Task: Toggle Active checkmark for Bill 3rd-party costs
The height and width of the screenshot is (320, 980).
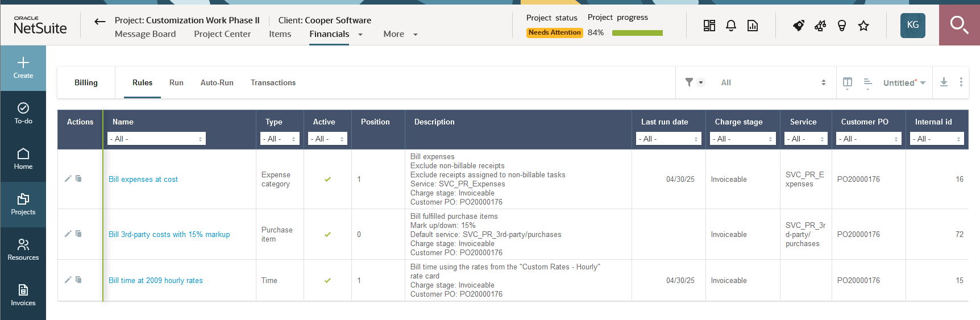Action: 327,234
